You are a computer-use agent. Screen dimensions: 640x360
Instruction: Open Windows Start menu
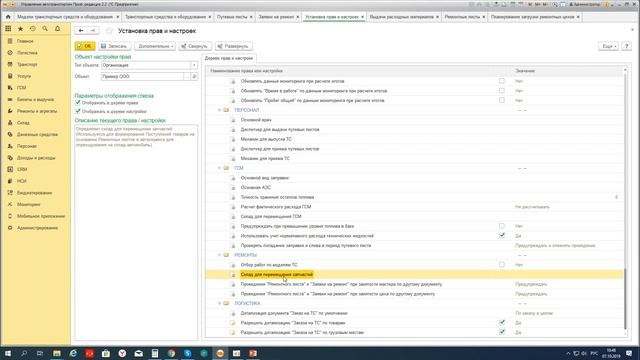click(x=8, y=353)
